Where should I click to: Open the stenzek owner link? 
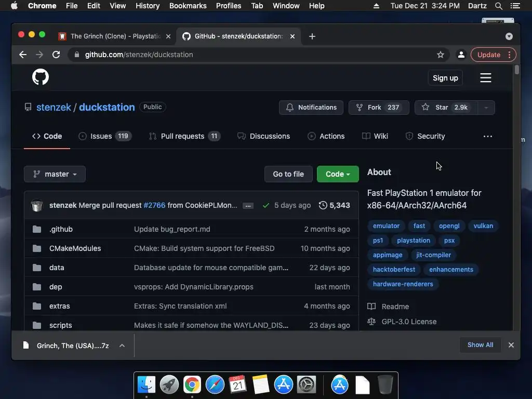pos(54,107)
